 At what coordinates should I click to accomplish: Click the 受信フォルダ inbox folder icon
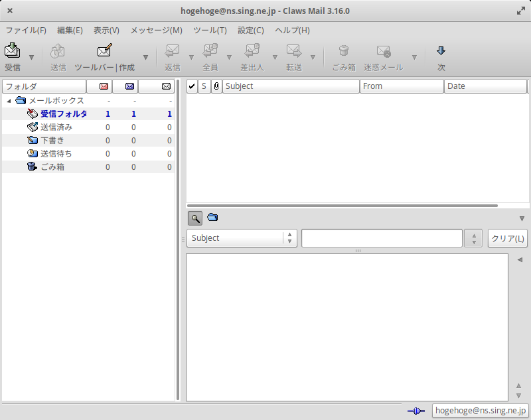pyautogui.click(x=32, y=113)
